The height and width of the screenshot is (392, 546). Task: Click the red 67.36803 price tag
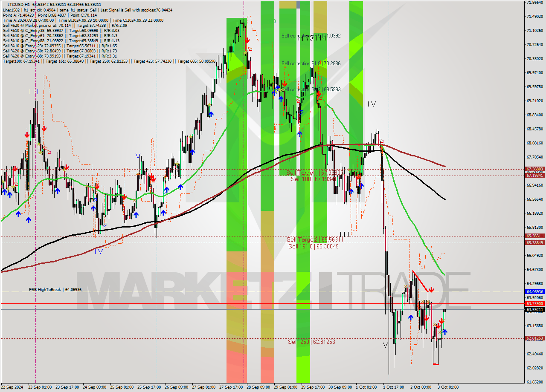coord(534,169)
